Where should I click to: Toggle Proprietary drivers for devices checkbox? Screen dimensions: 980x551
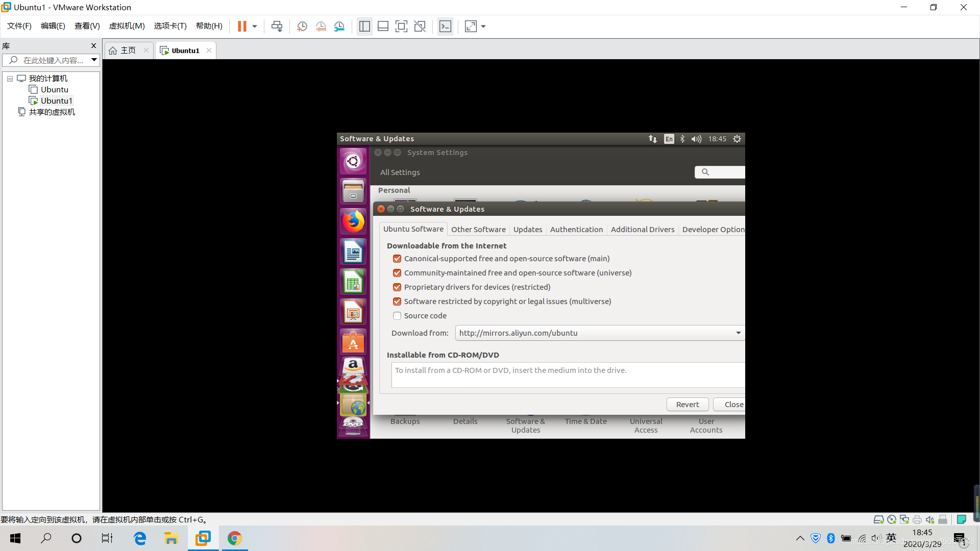pos(397,287)
